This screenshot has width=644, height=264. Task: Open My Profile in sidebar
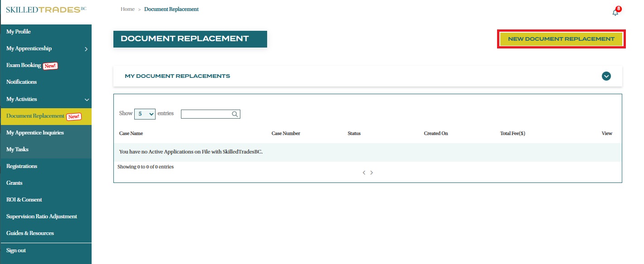pos(19,32)
